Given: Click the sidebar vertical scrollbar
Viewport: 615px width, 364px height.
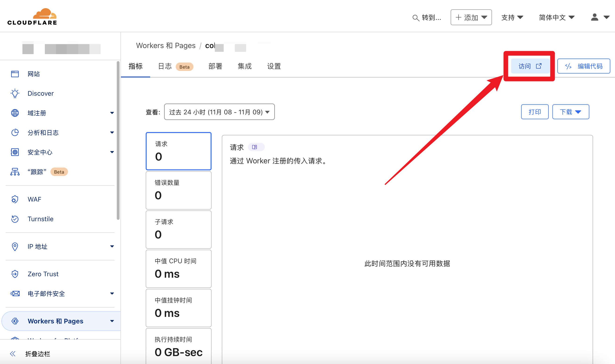Looking at the screenshot, I should 118,140.
